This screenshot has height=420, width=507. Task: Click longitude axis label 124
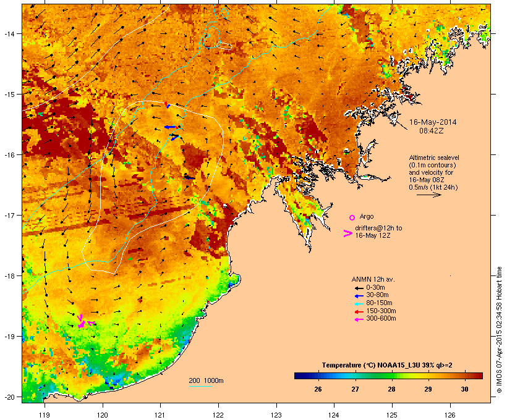[x=334, y=415]
